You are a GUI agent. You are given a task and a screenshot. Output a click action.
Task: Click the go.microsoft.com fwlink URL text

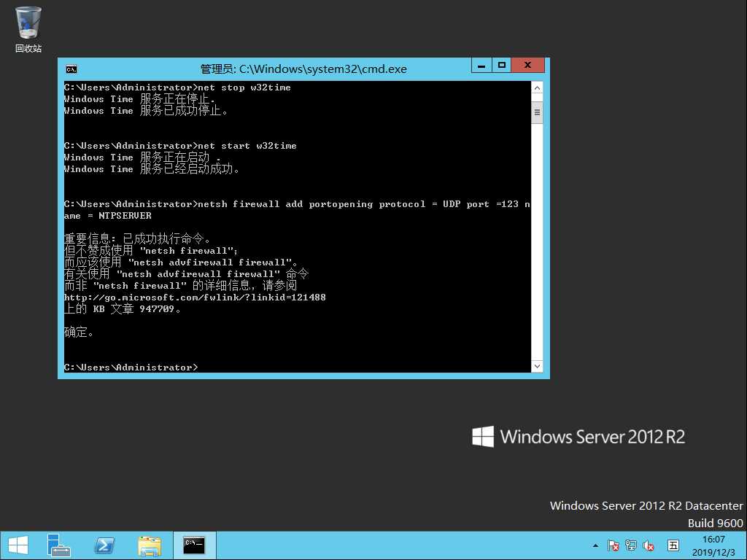tap(195, 297)
